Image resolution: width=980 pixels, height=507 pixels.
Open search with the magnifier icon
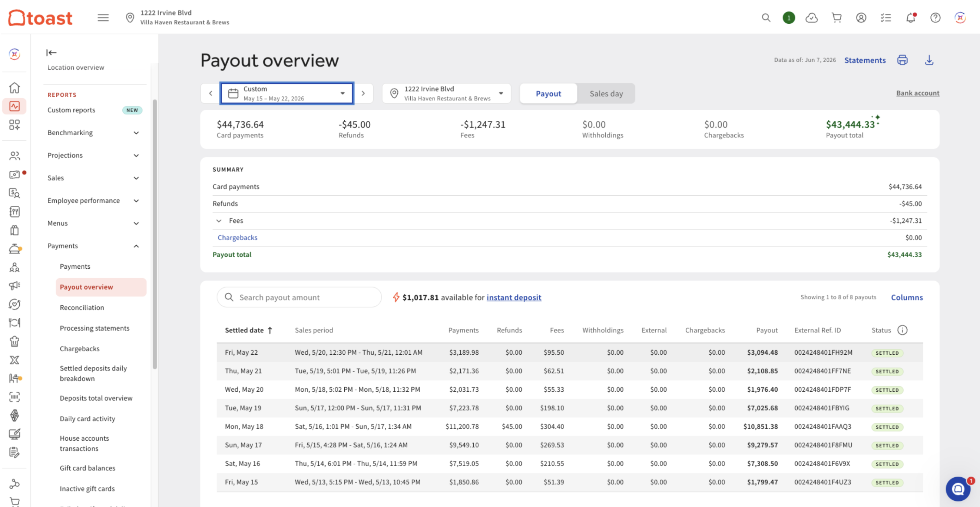point(766,18)
